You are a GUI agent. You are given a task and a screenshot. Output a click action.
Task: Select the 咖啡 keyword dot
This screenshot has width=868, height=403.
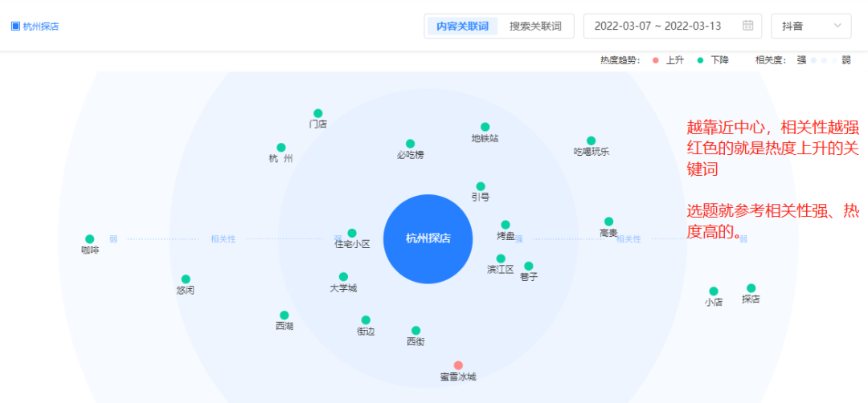click(x=90, y=239)
